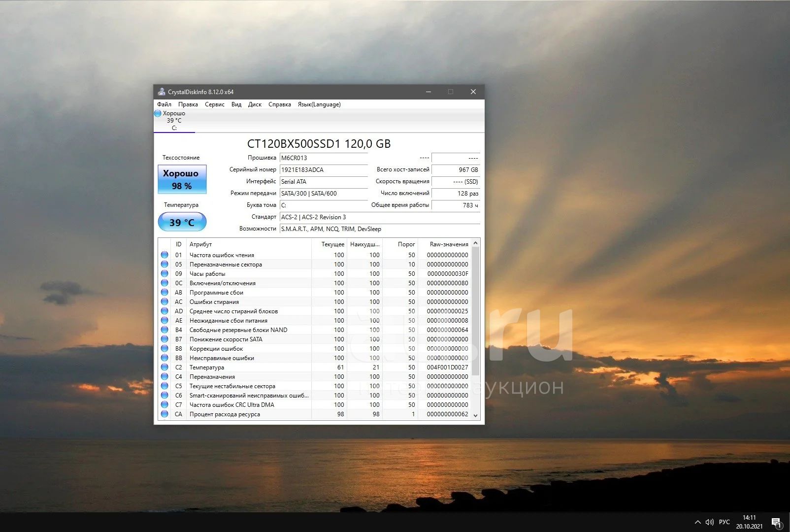Show hidden icons in the system tray
This screenshot has width=790, height=532.
coord(697,522)
